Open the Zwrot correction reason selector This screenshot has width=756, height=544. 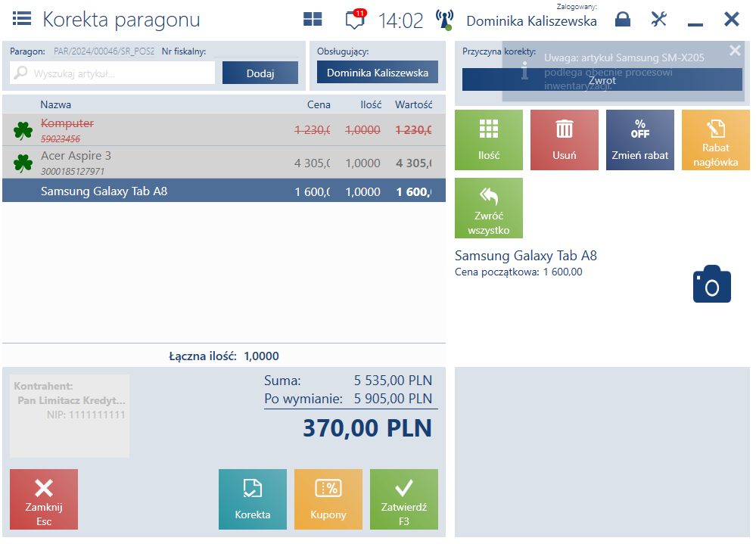(602, 79)
